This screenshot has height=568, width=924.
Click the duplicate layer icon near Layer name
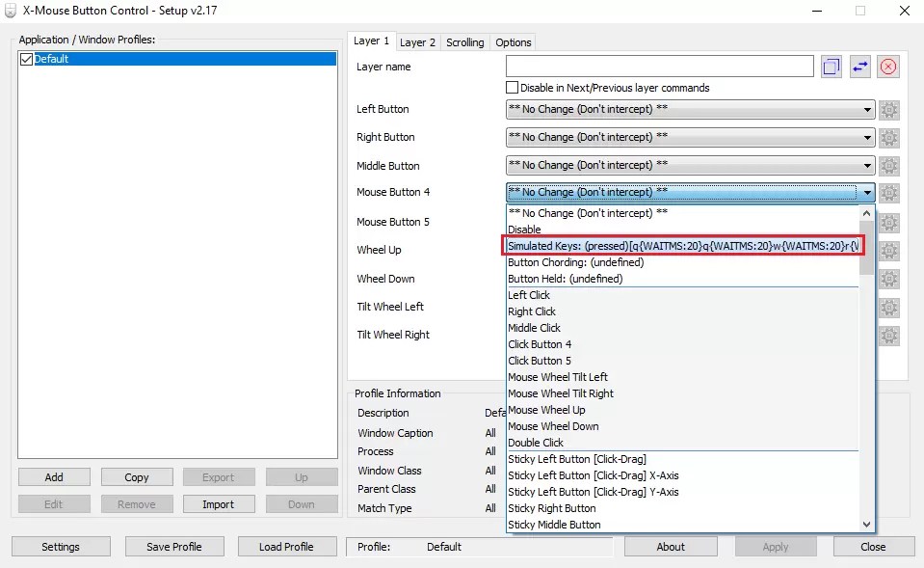(x=831, y=66)
